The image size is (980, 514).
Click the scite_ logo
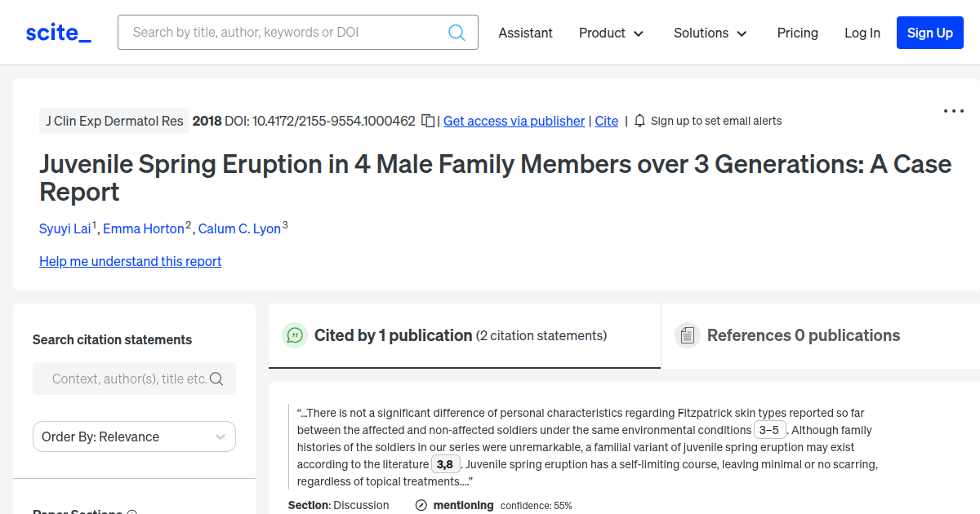tap(57, 31)
